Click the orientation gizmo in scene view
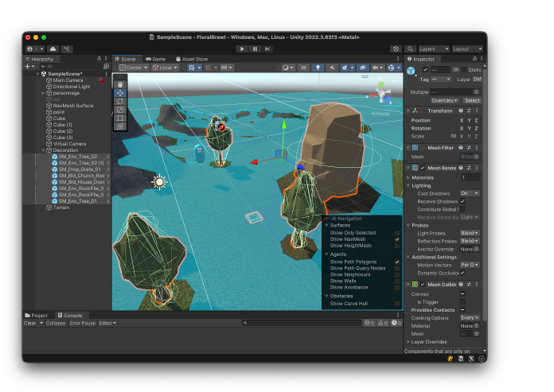 pos(380,94)
